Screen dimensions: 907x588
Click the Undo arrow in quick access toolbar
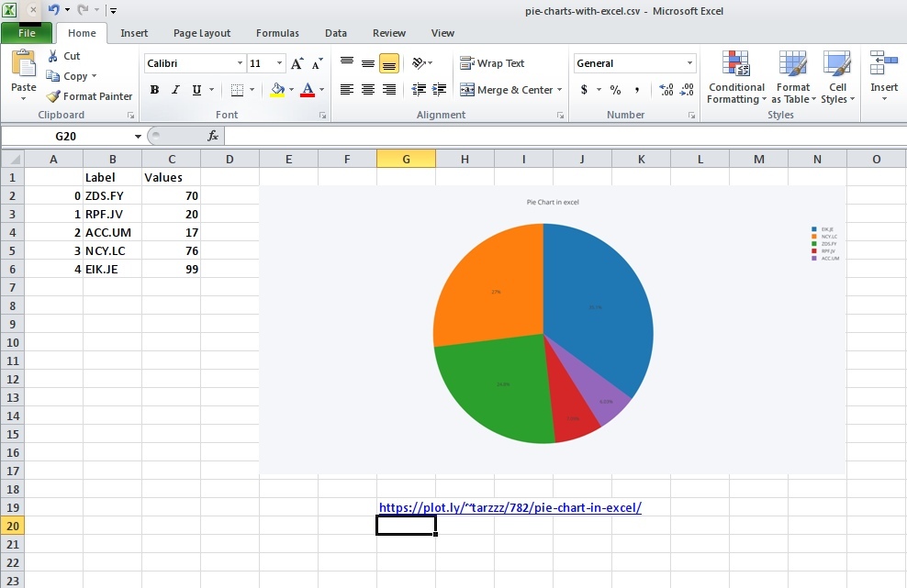(x=53, y=10)
